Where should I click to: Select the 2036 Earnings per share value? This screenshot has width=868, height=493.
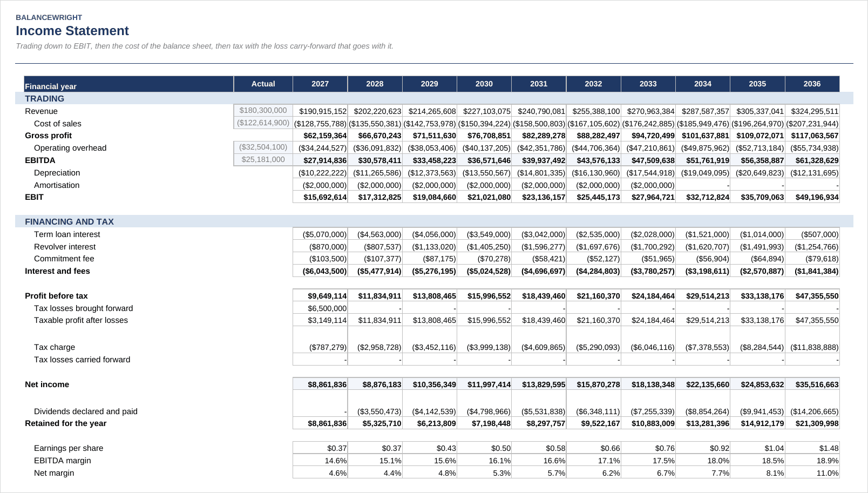[812, 448]
